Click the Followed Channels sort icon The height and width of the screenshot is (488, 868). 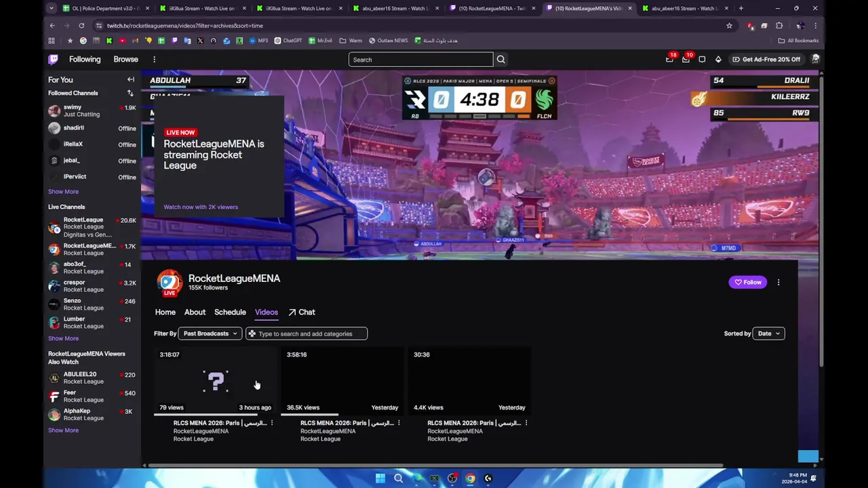(130, 93)
